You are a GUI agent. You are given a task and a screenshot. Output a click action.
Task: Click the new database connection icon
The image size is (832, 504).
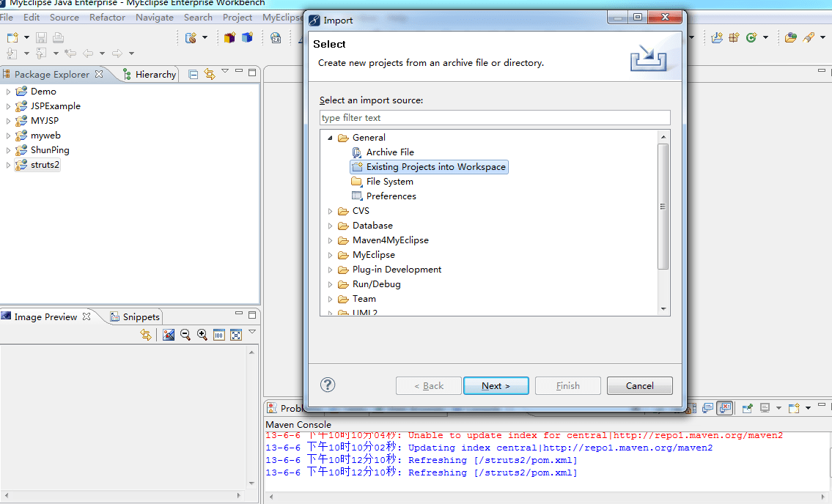pyautogui.click(x=191, y=37)
